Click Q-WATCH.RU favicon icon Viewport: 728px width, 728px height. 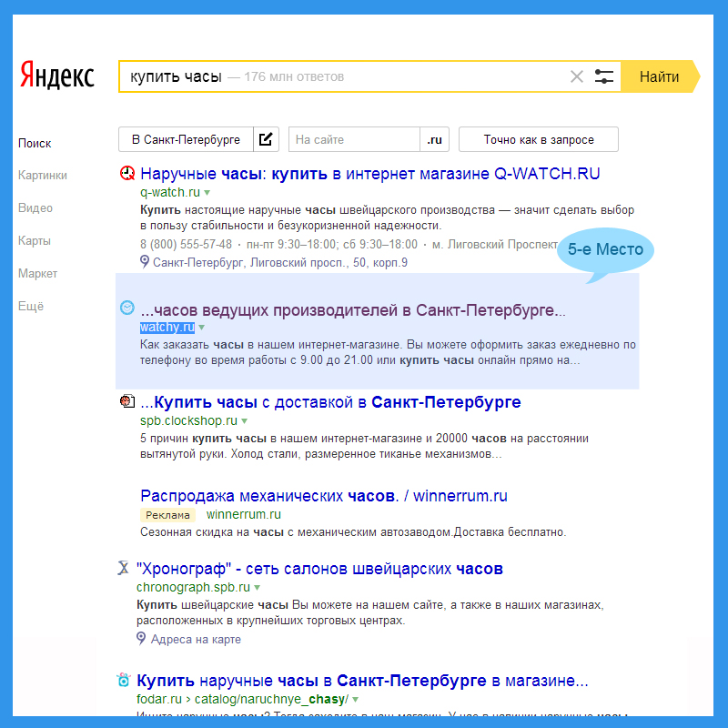point(127,173)
